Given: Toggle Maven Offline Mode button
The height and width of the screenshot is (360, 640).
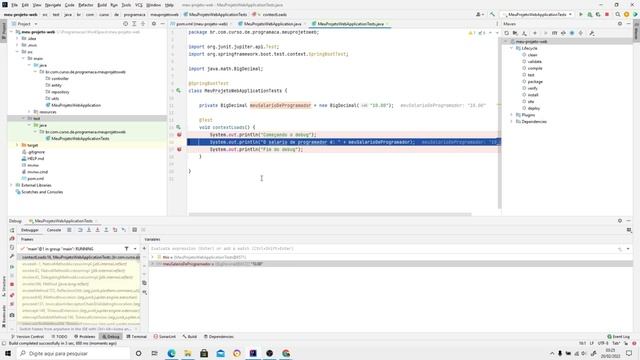Looking at the screenshot, I should [x=563, y=33].
